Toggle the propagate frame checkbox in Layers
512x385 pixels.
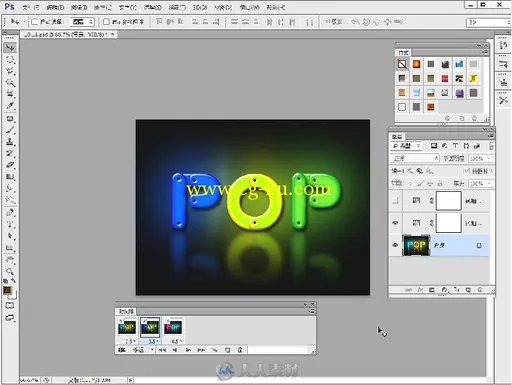467,171
